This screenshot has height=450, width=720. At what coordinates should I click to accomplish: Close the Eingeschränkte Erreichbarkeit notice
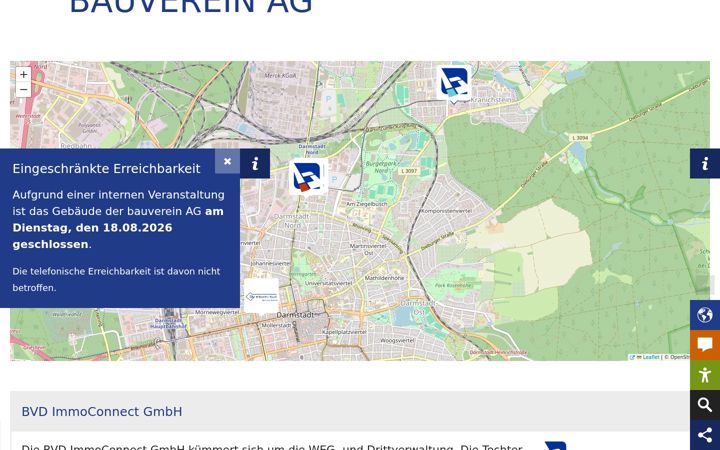tap(227, 161)
